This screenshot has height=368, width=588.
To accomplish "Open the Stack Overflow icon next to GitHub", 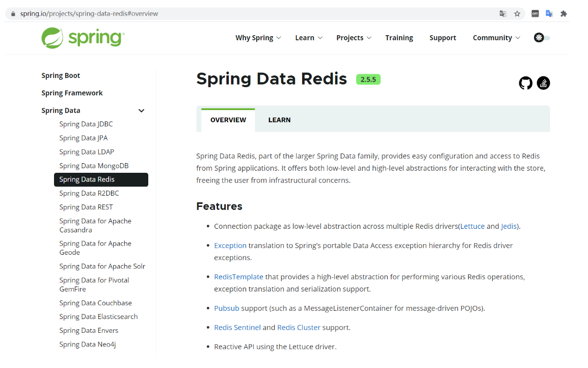I will pyautogui.click(x=543, y=83).
